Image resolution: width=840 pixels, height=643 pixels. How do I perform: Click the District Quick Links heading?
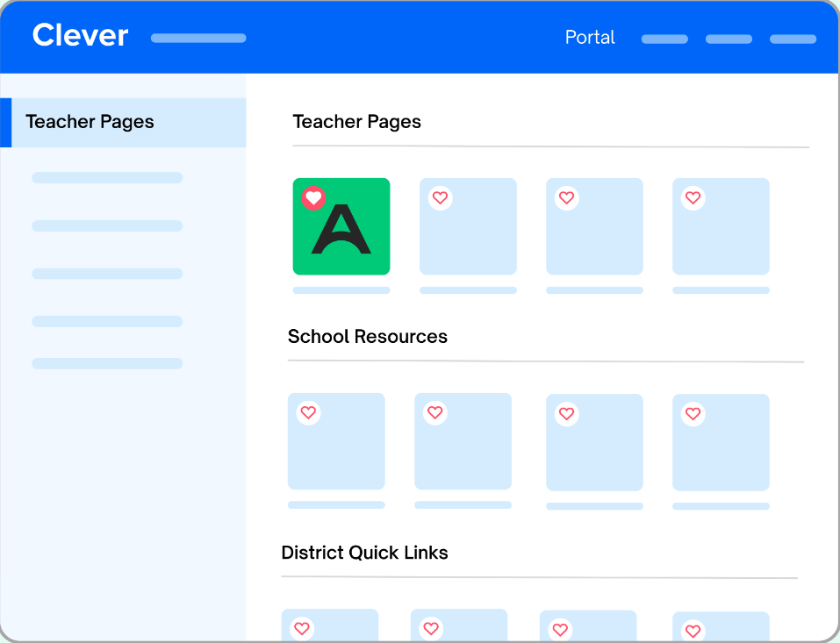click(x=364, y=554)
